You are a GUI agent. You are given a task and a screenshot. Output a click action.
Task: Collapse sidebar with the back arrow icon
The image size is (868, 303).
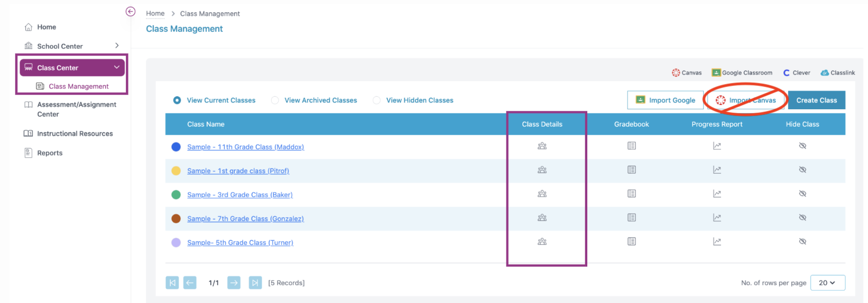(131, 12)
